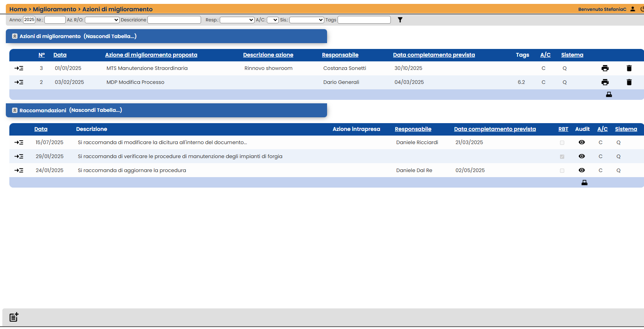
Task: View audit eye for 29/01/2025 recommendation
Action: 582,157
